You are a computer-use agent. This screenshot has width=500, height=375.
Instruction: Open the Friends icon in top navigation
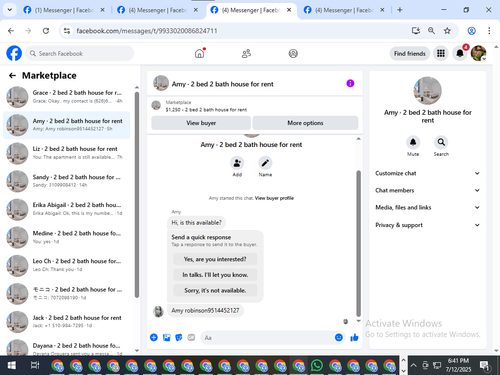click(246, 53)
